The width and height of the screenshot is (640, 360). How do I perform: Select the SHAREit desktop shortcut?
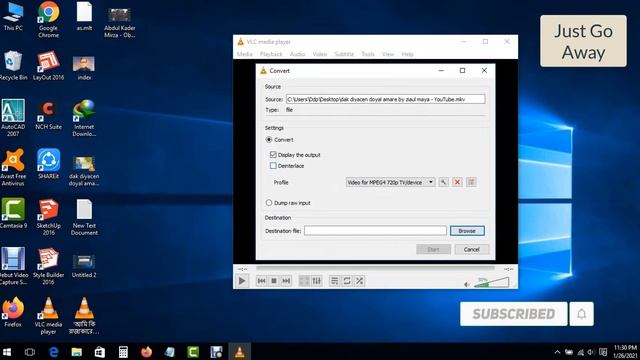(48, 164)
